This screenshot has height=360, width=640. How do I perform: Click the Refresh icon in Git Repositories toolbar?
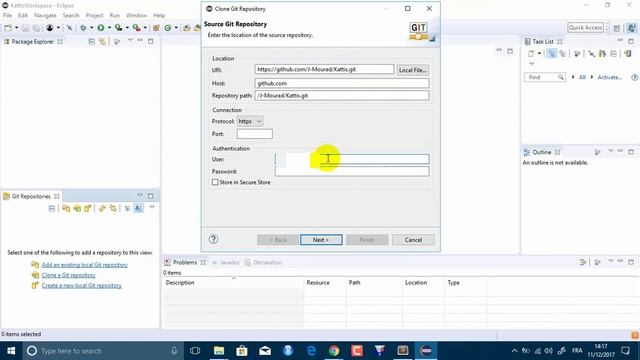point(102,209)
